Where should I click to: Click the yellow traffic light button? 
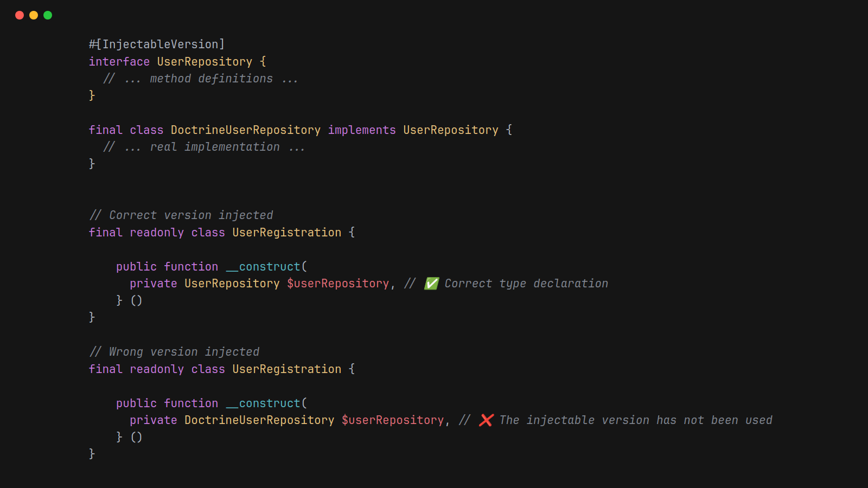point(34,15)
